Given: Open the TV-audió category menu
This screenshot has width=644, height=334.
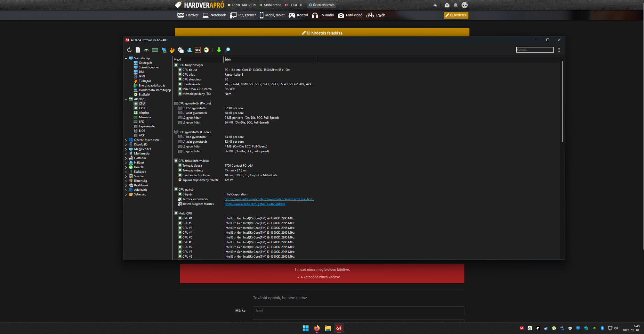Looking at the screenshot, I should (323, 15).
